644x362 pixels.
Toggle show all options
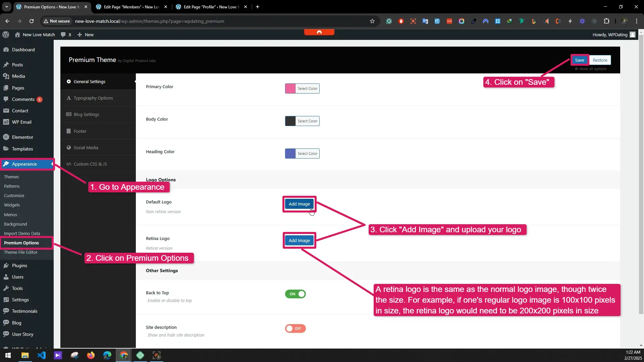coord(591,69)
